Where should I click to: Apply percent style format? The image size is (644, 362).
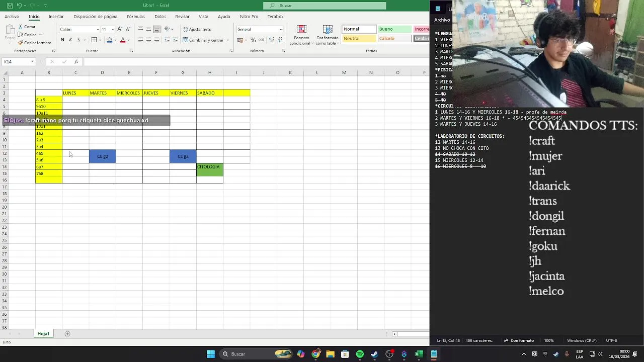click(253, 40)
